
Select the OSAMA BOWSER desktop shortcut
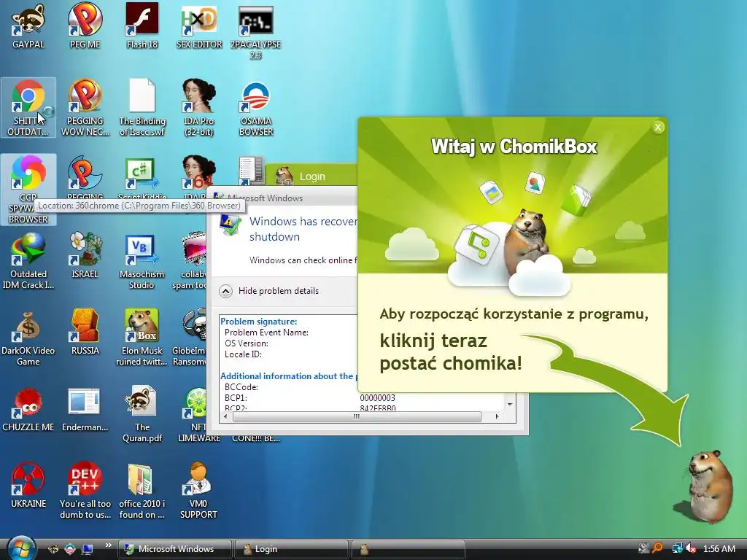256,108
